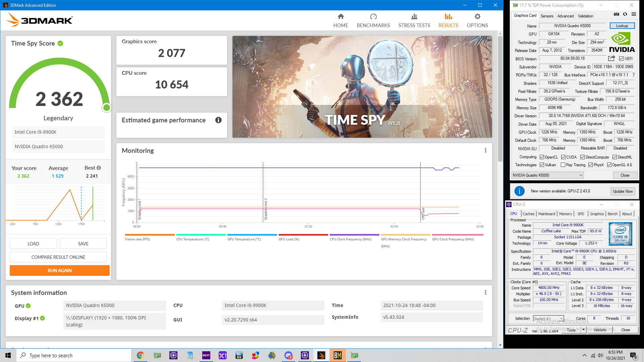Click the Frame rate (FPS) orange legend bar
This screenshot has width=644, height=362.
point(150,235)
